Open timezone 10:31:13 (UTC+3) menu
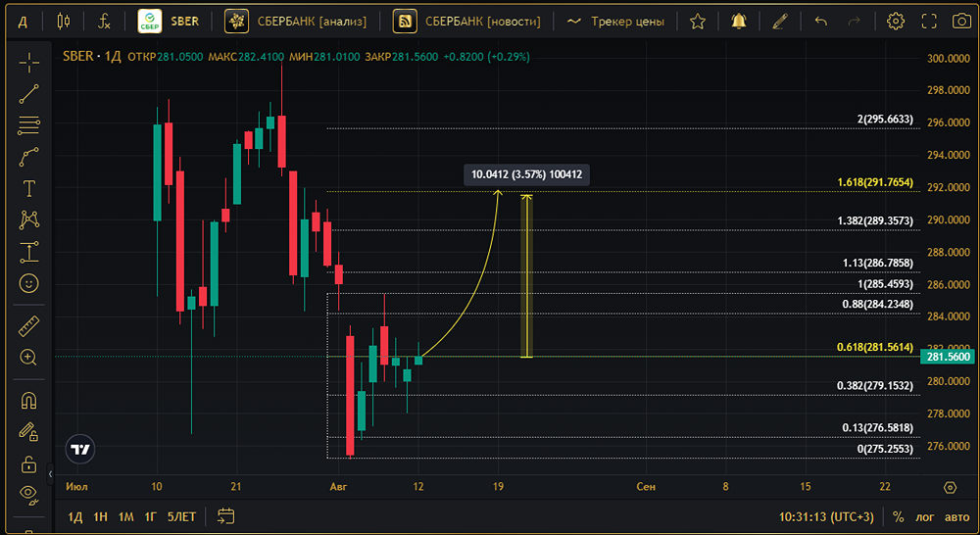The width and height of the screenshot is (980, 535). [826, 517]
